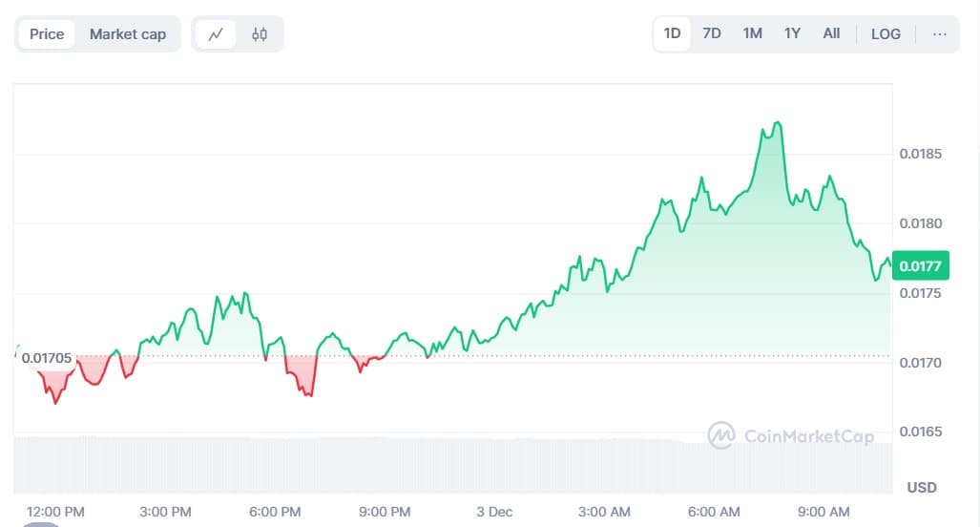Switch to line chart view
The width and height of the screenshot is (980, 527).
pyautogui.click(x=217, y=34)
